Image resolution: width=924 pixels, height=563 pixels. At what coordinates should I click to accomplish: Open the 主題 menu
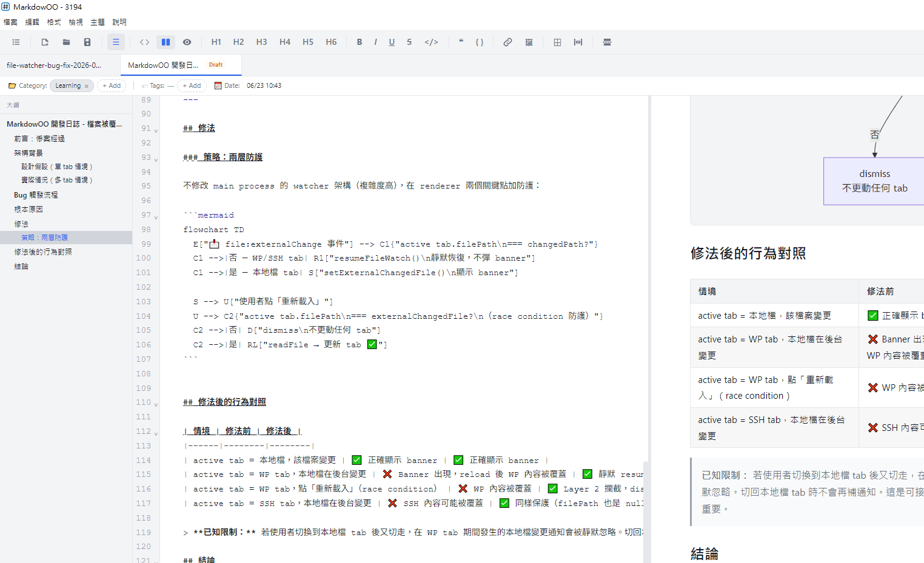(98, 22)
